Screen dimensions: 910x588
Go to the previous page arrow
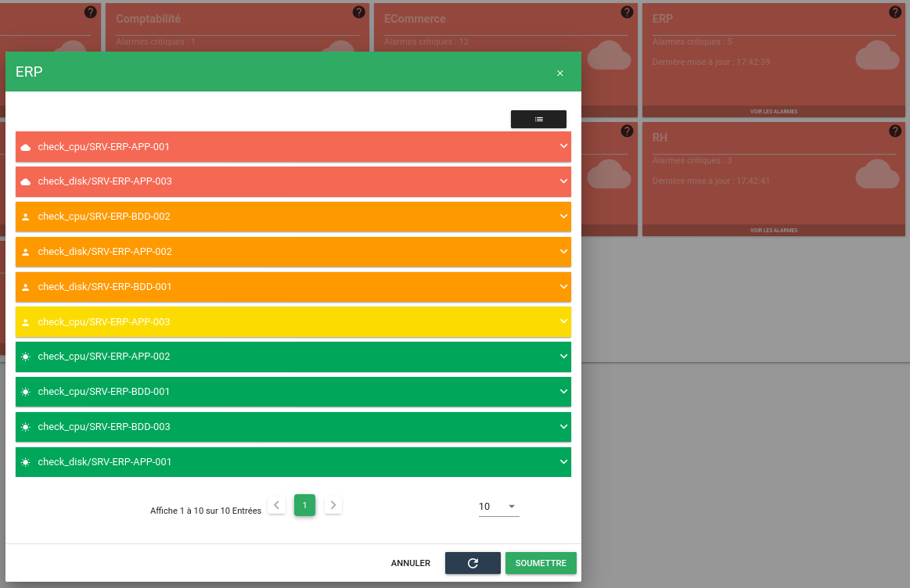click(276, 505)
